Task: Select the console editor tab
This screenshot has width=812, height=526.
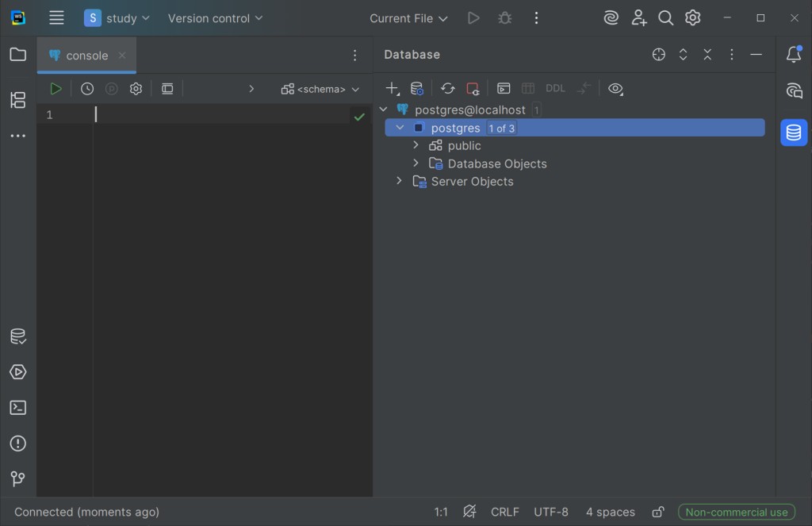Action: 86,56
